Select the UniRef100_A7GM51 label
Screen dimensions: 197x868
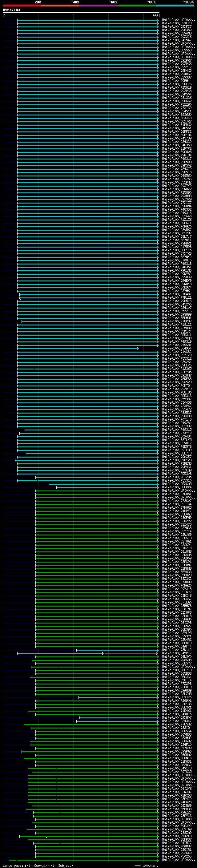click(x=176, y=494)
